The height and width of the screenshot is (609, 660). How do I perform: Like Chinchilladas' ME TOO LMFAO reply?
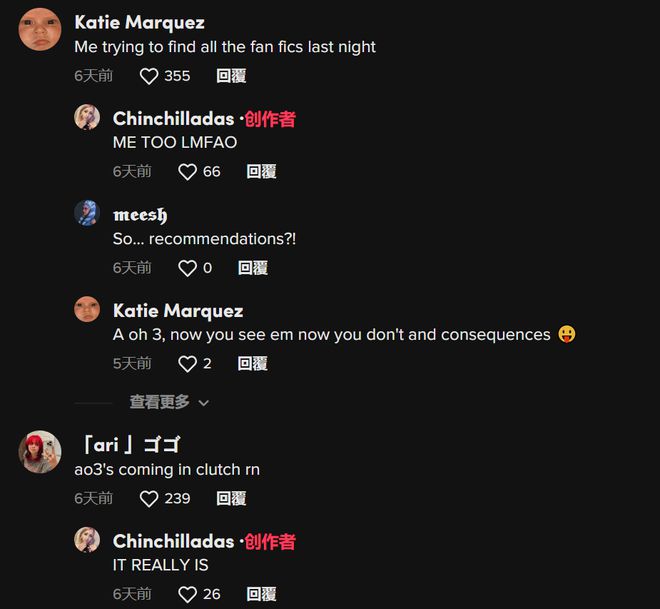(187, 172)
